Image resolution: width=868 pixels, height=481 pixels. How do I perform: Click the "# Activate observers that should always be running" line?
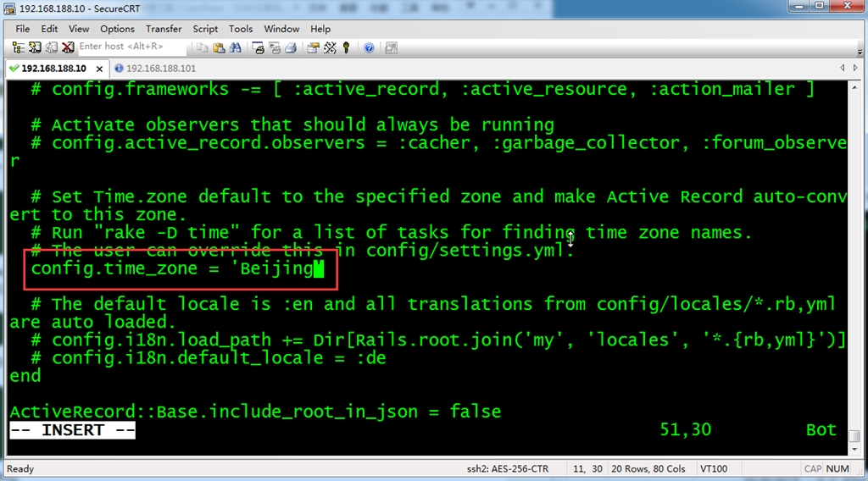coord(292,125)
